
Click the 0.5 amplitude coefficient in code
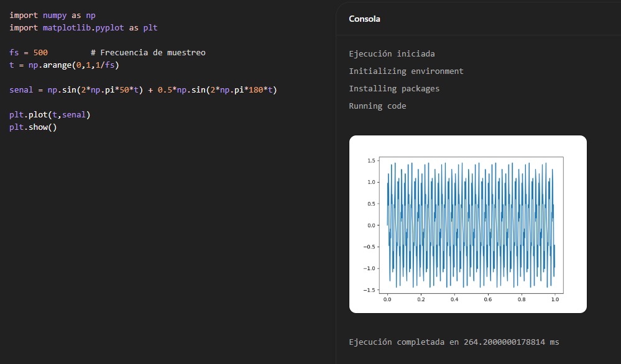[165, 90]
